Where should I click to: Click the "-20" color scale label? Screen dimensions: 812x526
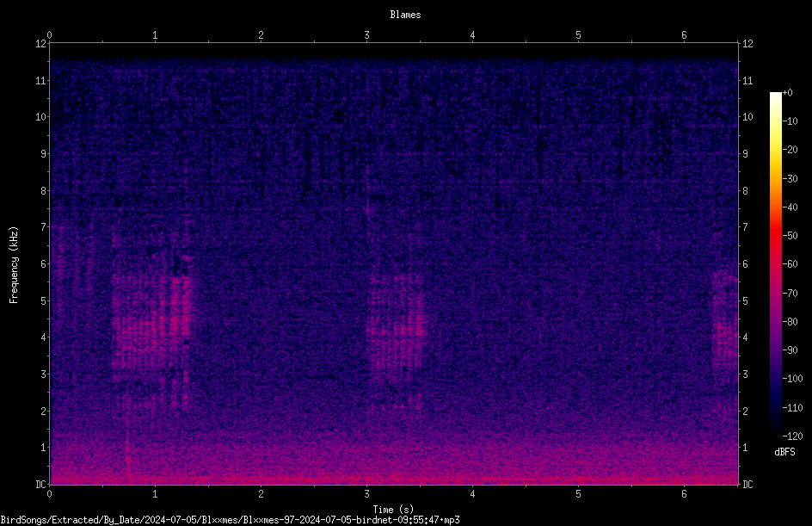[790, 150]
